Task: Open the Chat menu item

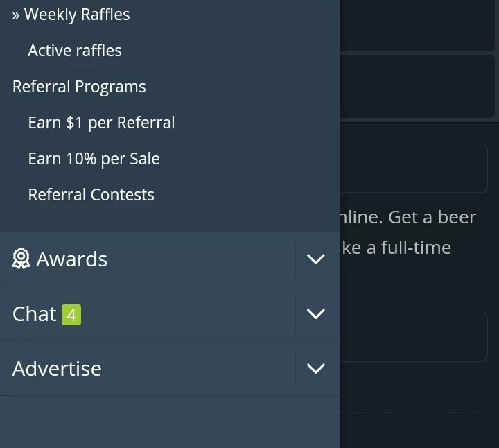Action: (x=35, y=313)
